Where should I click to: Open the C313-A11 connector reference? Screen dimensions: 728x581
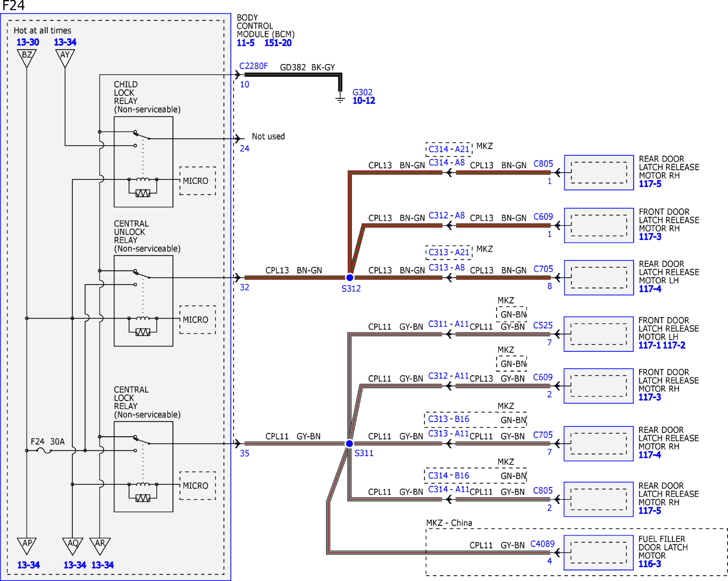(x=448, y=433)
